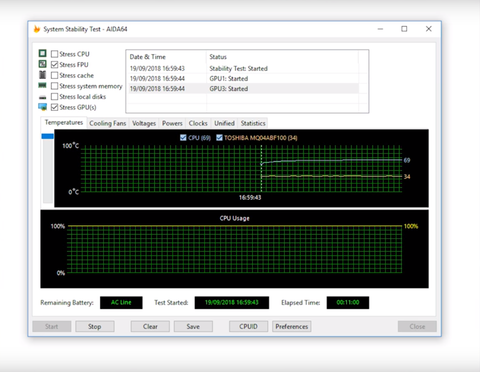Click the CPU chip icon beside Stress CPU
The height and width of the screenshot is (372, 480).
[x=42, y=53]
